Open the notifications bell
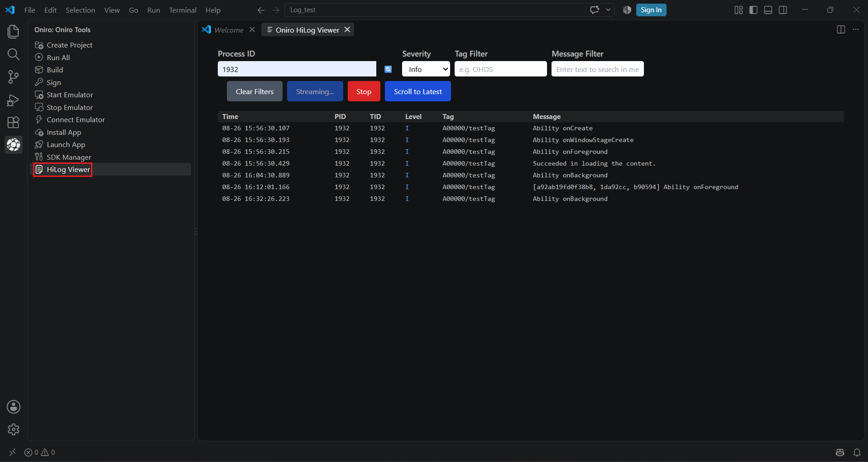Viewport: 868px width, 462px height. point(857,452)
